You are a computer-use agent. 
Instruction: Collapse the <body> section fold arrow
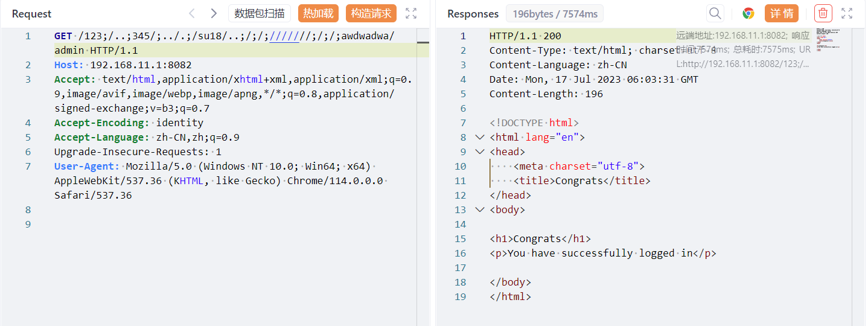pyautogui.click(x=479, y=210)
